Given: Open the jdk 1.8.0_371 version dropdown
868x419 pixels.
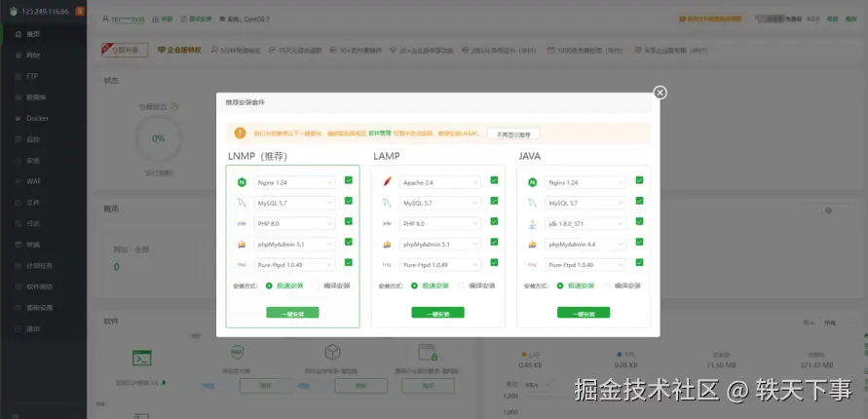Looking at the screenshot, I should click(x=585, y=223).
